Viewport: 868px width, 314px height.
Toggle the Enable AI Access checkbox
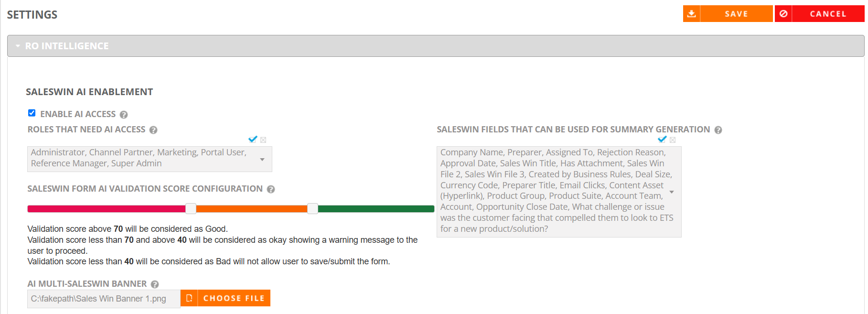coord(32,113)
